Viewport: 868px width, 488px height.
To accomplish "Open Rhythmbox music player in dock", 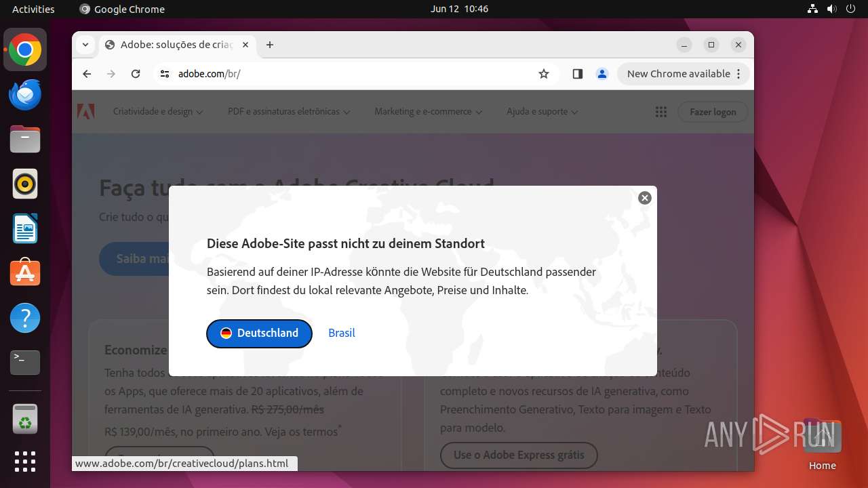I will click(x=25, y=184).
